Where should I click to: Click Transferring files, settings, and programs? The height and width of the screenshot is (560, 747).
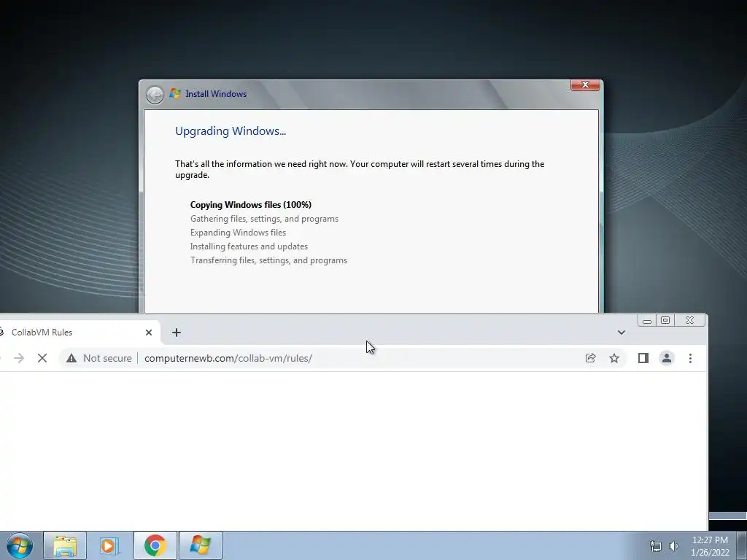pyautogui.click(x=268, y=260)
